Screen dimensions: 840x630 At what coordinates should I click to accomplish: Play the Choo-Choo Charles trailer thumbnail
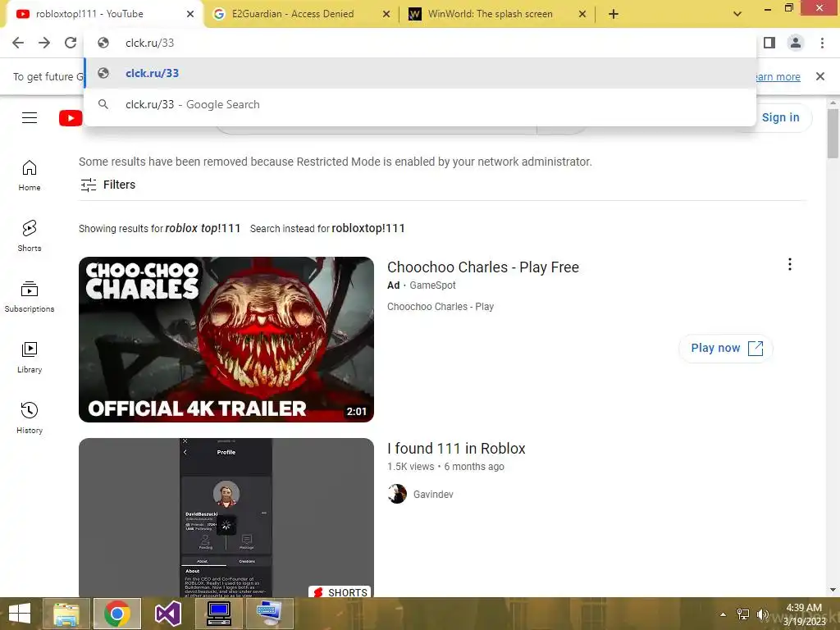(x=226, y=340)
